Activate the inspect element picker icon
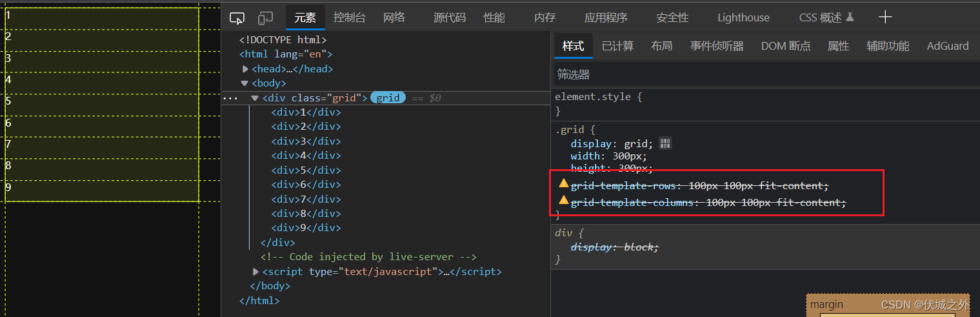This screenshot has height=317, width=980. (x=237, y=17)
